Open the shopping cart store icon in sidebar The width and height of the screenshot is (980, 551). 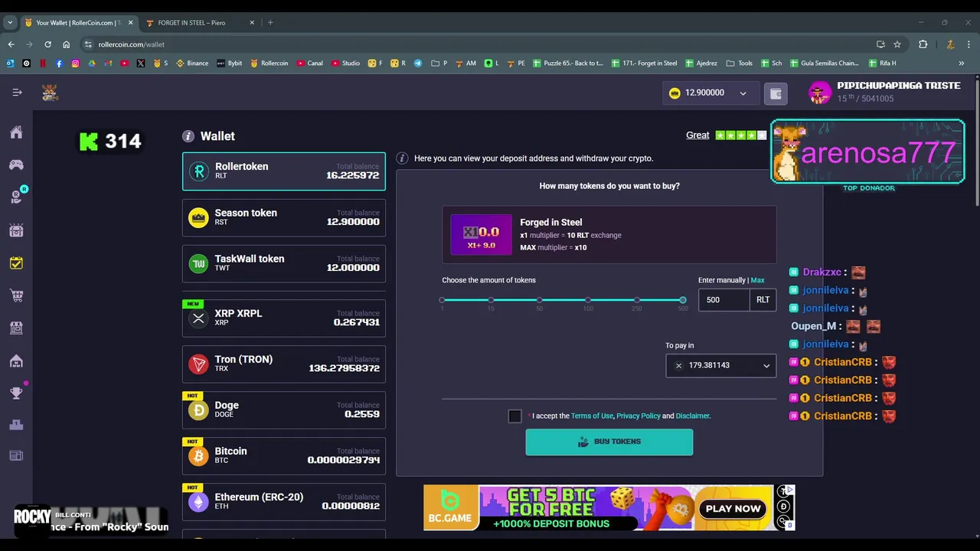16,295
